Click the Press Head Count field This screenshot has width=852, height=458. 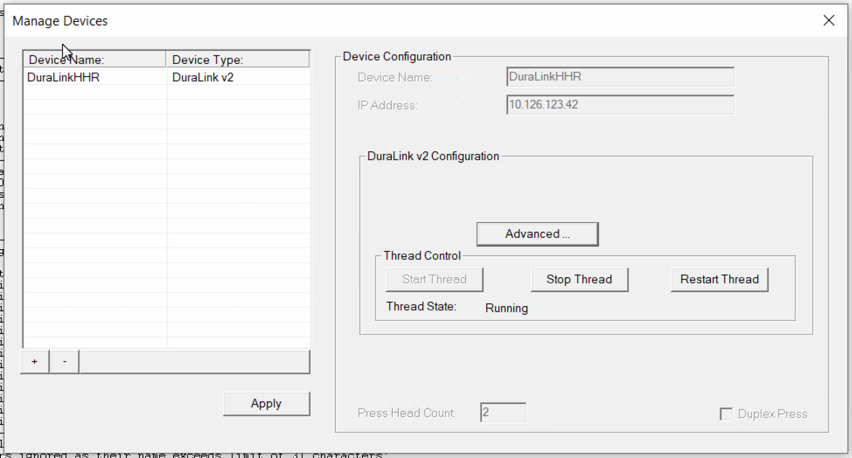click(503, 412)
